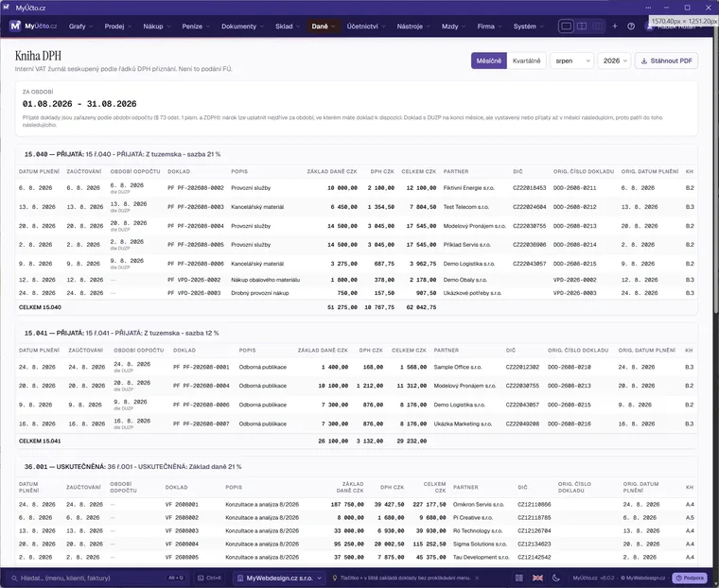Open the Účetnictví menu
The height and width of the screenshot is (588, 719).
[366, 26]
